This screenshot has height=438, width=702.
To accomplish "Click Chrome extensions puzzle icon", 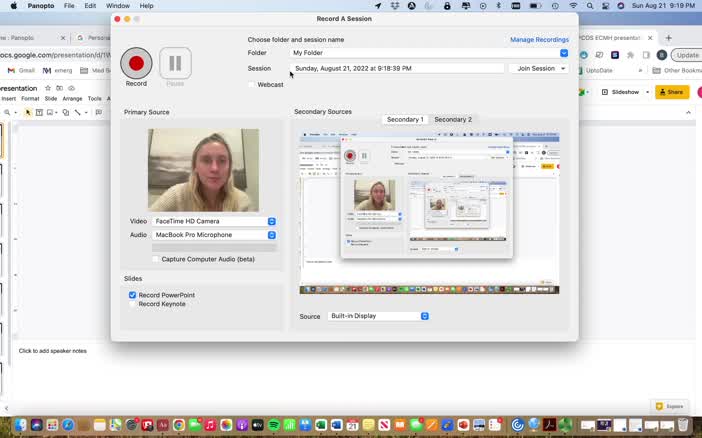I will click(630, 55).
